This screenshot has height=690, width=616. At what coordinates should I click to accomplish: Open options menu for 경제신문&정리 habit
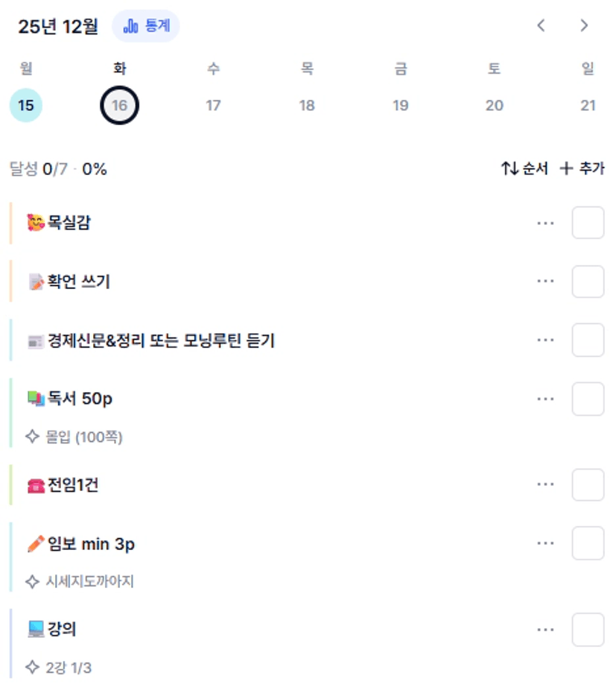tap(545, 340)
